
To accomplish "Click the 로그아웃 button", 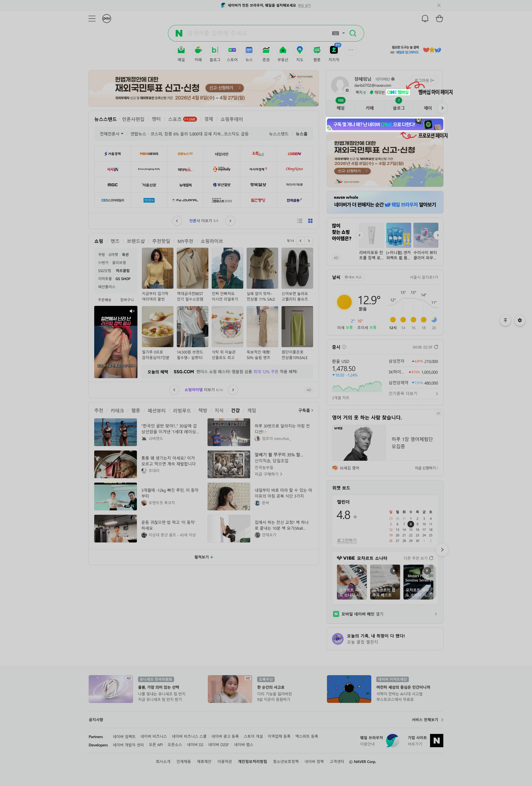I will click(424, 81).
